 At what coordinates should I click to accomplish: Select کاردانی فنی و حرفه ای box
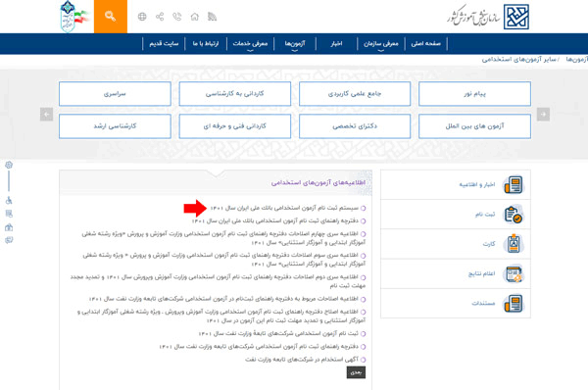point(235,126)
